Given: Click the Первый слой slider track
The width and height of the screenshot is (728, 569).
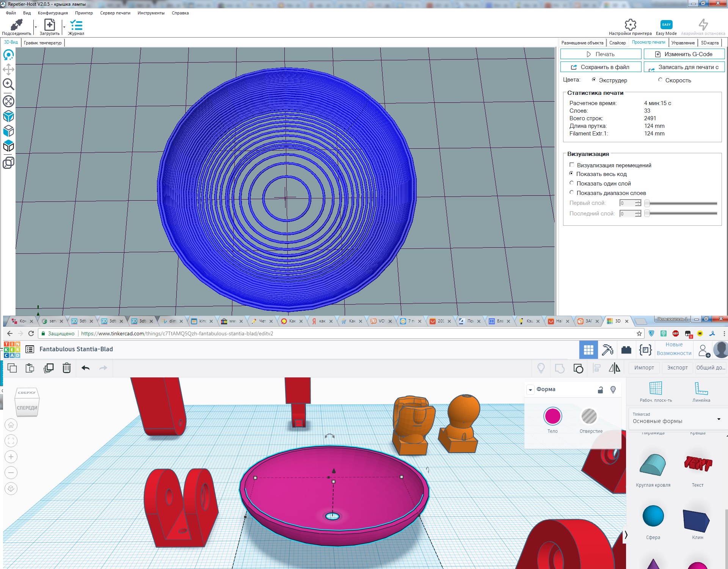Looking at the screenshot, I should point(681,203).
